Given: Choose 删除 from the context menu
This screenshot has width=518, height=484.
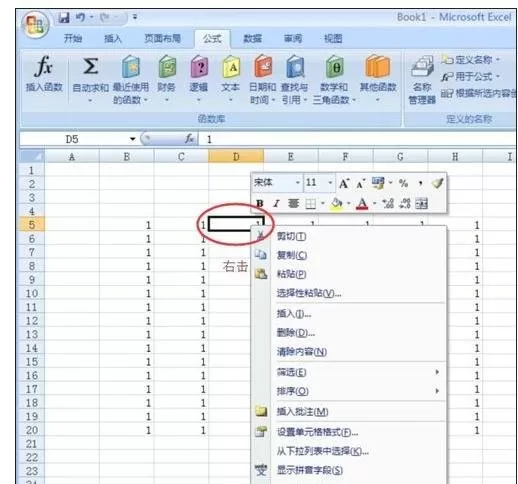Looking at the screenshot, I should pyautogui.click(x=296, y=333).
